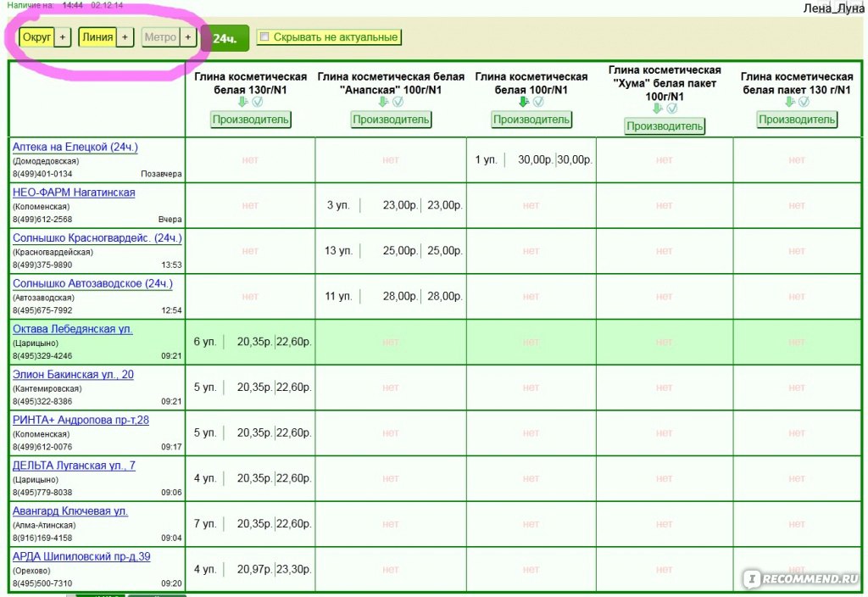Click the metro label '(Домодедовская)'

[x=46, y=161]
